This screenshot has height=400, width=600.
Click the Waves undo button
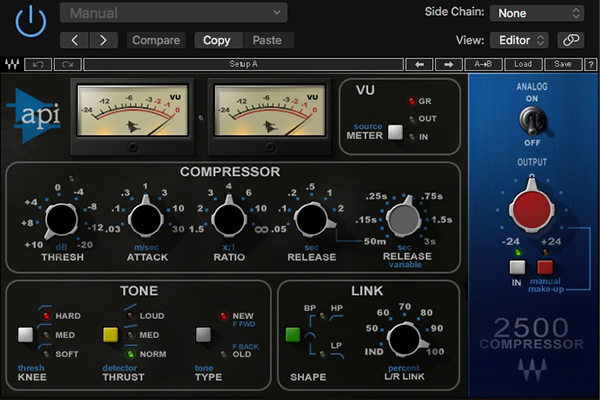tap(38, 64)
